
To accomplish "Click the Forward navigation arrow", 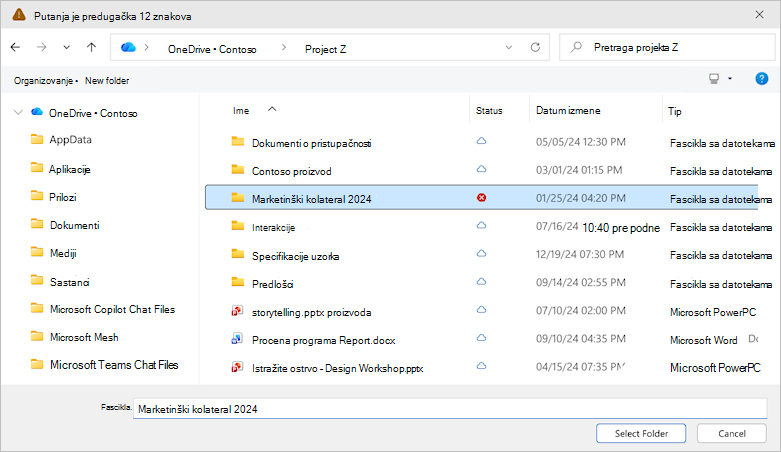I will 42,47.
